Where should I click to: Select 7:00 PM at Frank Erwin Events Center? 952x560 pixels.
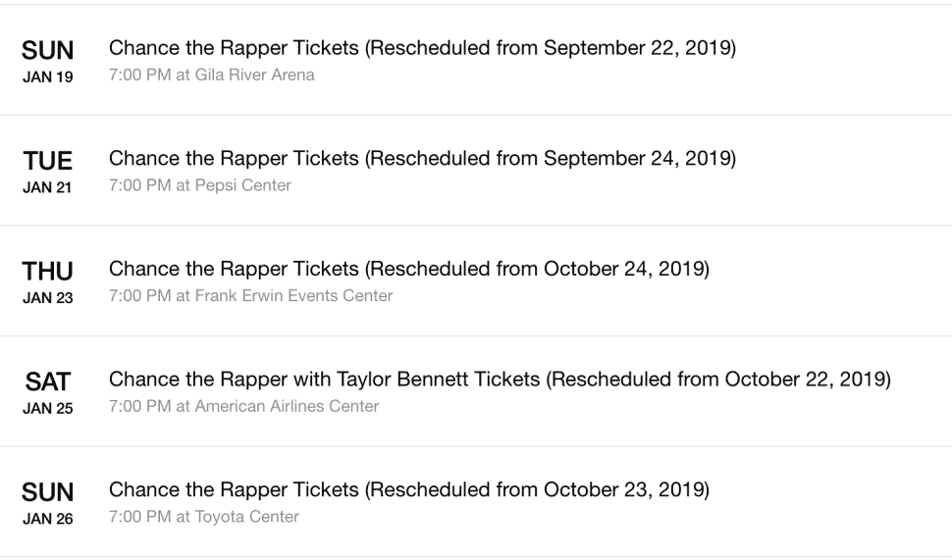[x=250, y=296]
